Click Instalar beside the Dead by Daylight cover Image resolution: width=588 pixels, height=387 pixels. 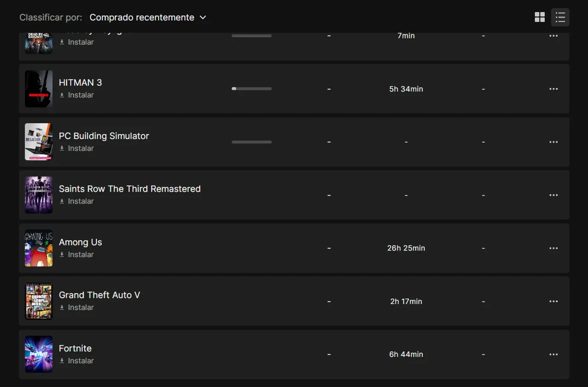77,42
